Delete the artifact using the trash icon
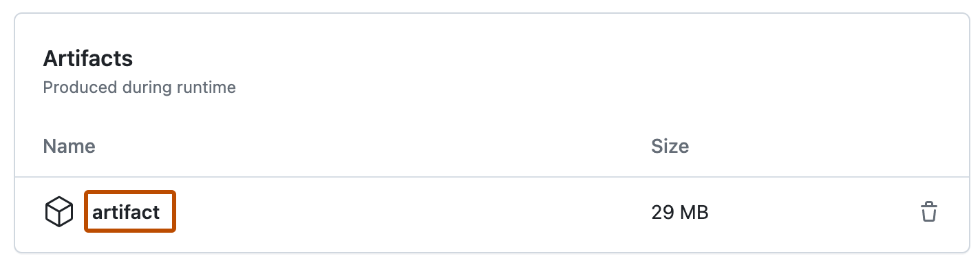The image size is (980, 263). [x=929, y=212]
